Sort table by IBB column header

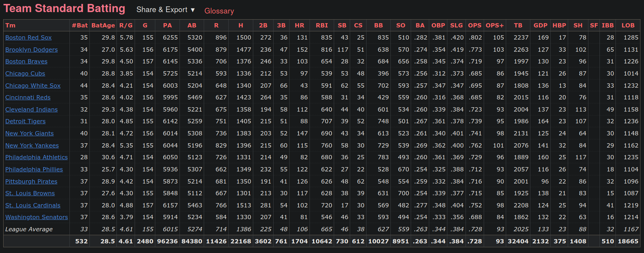(608, 25)
